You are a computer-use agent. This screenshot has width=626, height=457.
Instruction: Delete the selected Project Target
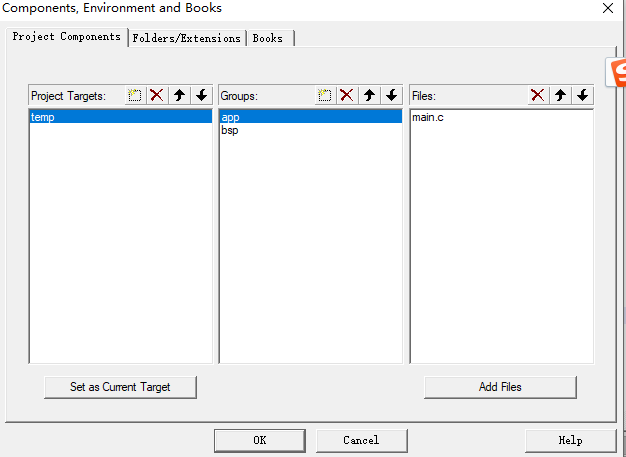pyautogui.click(x=157, y=95)
